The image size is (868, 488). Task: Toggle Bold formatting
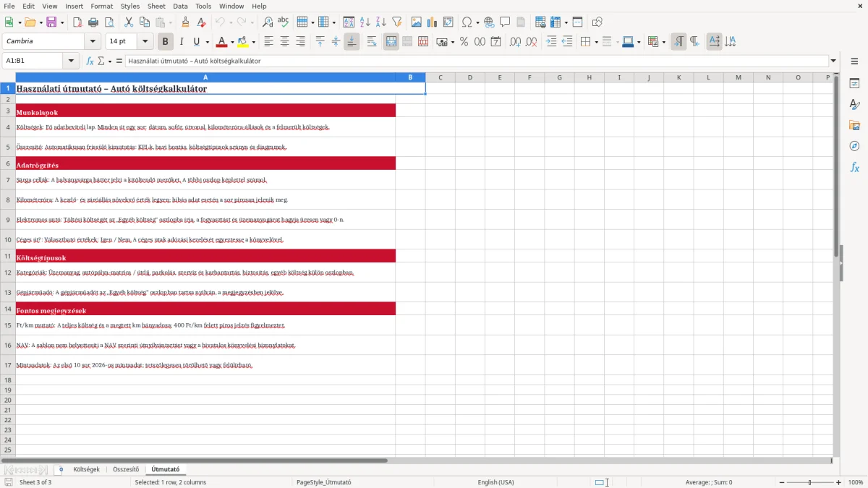166,42
